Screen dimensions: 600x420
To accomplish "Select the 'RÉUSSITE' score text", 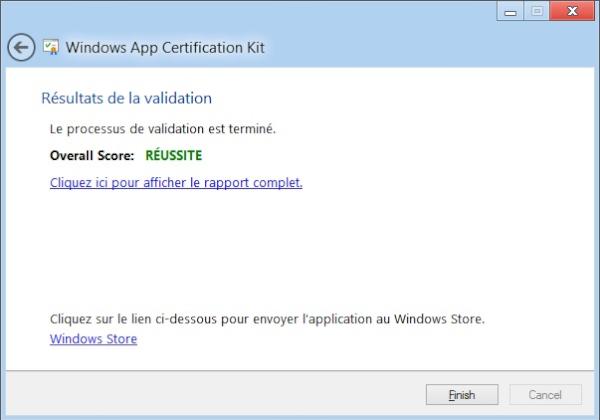I will [174, 155].
